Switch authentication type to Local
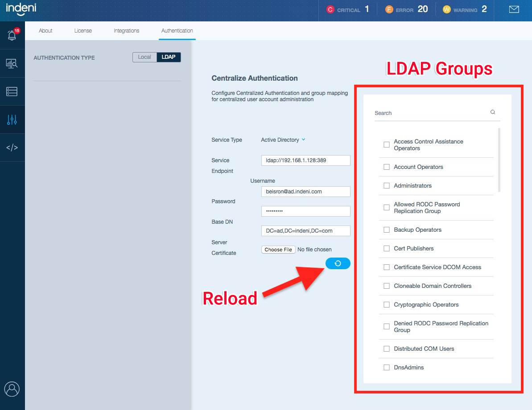This screenshot has width=532, height=410. click(x=144, y=57)
